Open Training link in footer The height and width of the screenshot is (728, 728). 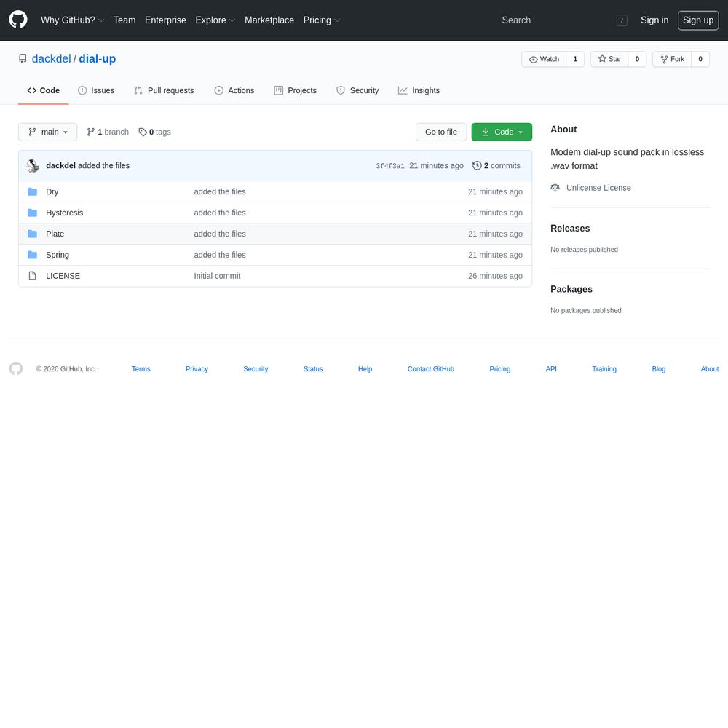604,368
